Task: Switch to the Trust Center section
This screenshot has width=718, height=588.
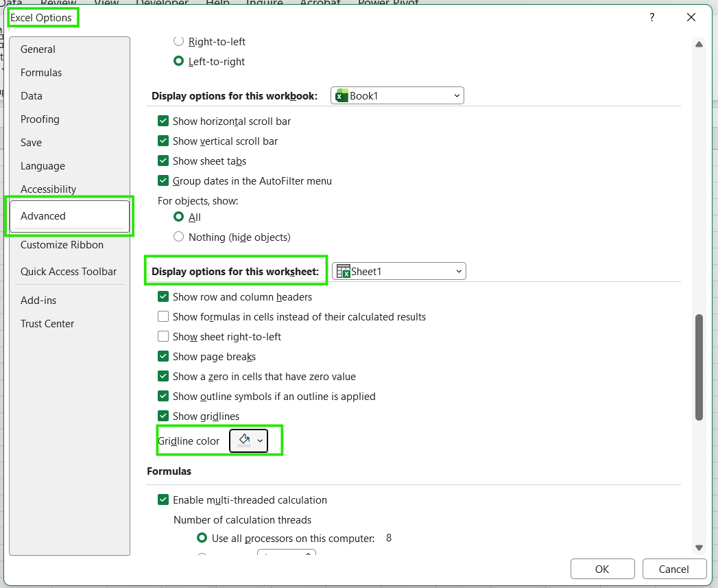Action: pyautogui.click(x=47, y=323)
